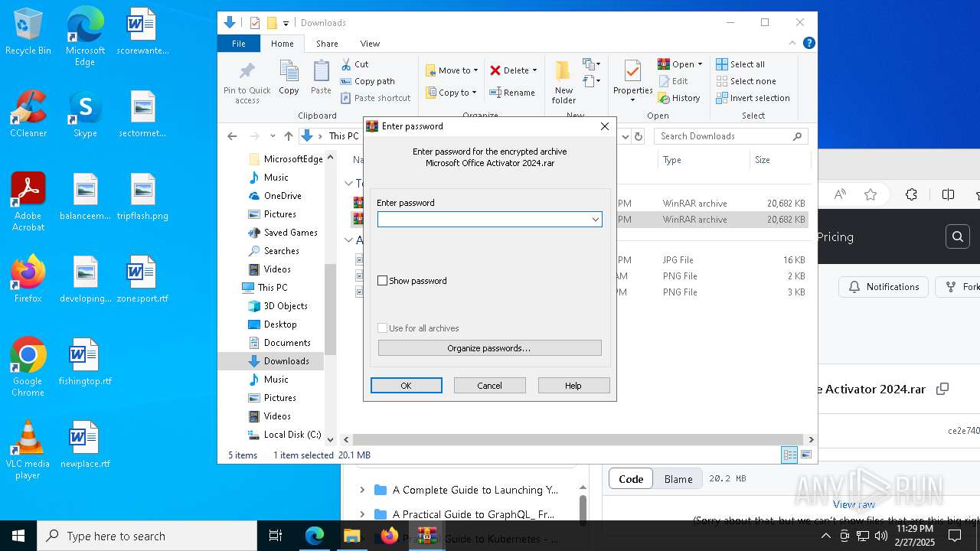Switch to the Code tab in GitHub
This screenshot has height=551, width=980.
coord(631,479)
